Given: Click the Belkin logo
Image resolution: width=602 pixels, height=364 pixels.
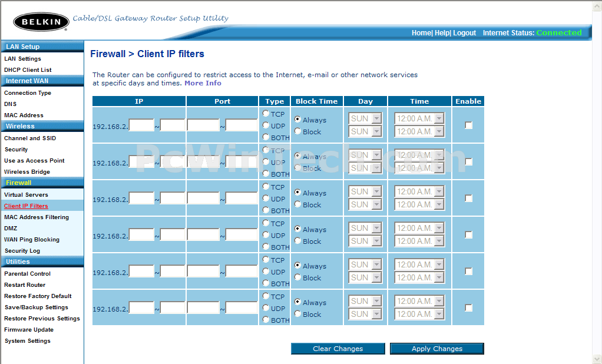Looking at the screenshot, I should click(41, 22).
